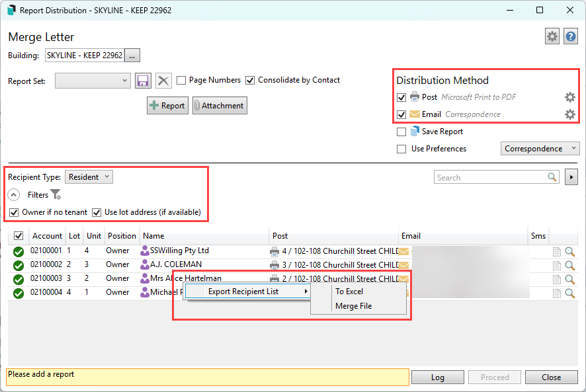Click magnifier icon in A.J. COLEMAN row
The width and height of the screenshot is (586, 392).
[570, 266]
